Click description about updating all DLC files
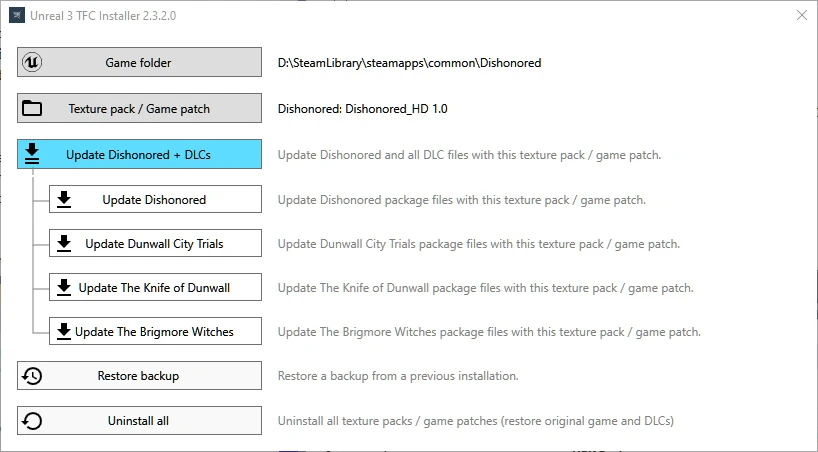The image size is (818, 452). click(469, 155)
